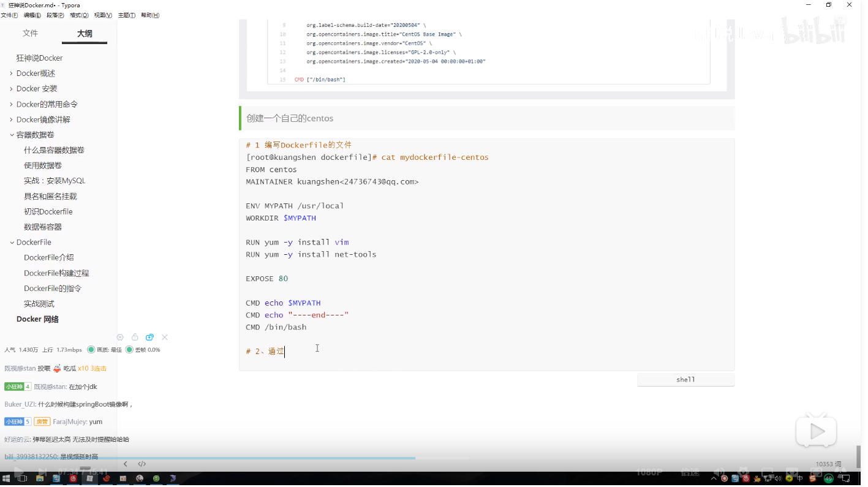
Task: Switch to the 文件 sidebar tab
Action: pyautogui.click(x=30, y=33)
